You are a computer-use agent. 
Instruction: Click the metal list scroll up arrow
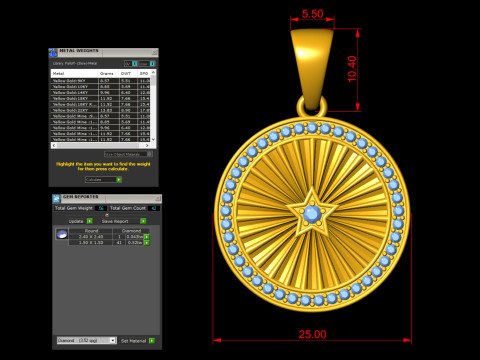coord(153,72)
